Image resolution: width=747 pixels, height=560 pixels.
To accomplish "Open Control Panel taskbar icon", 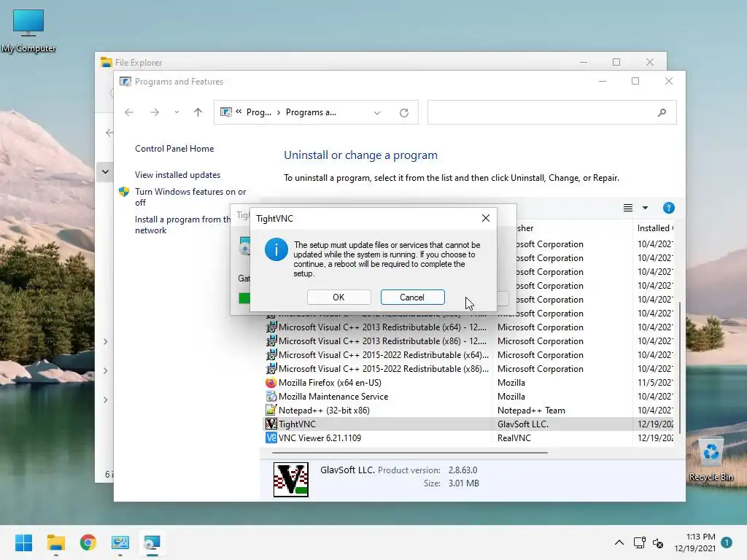I will coord(120,542).
